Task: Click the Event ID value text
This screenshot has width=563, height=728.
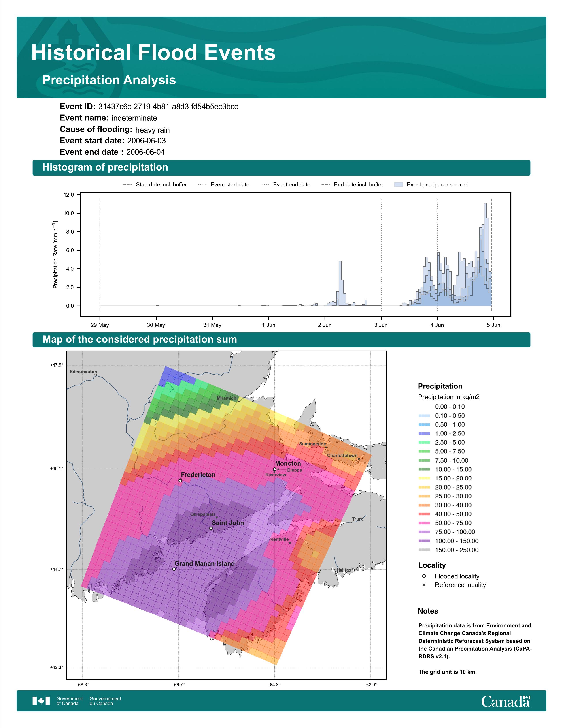Action: pyautogui.click(x=168, y=107)
